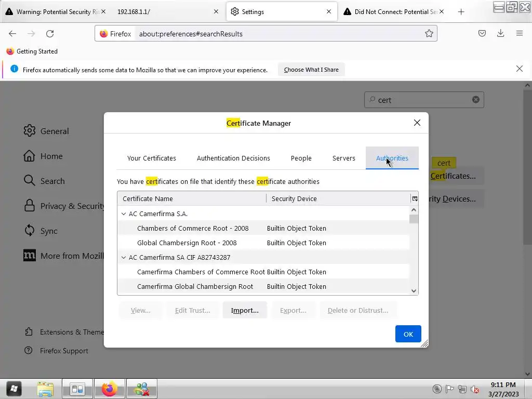Dismiss the Mozilla data notification bar

519,69
